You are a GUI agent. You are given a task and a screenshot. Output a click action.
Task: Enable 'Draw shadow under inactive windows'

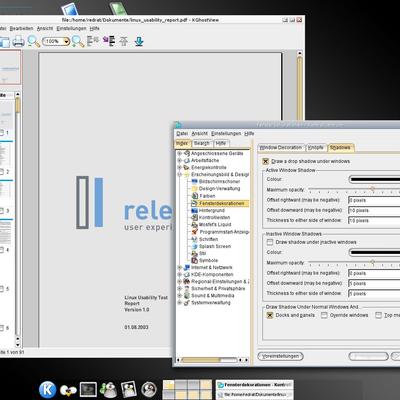click(x=270, y=242)
